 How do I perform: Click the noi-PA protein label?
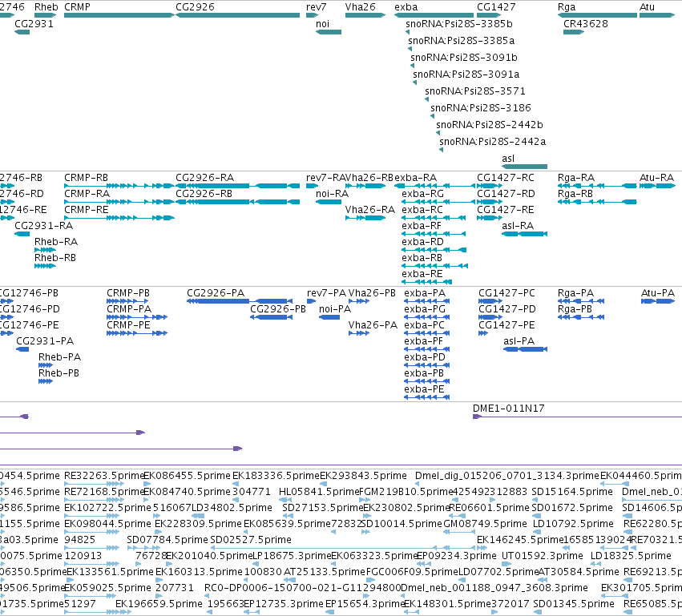[x=335, y=309]
